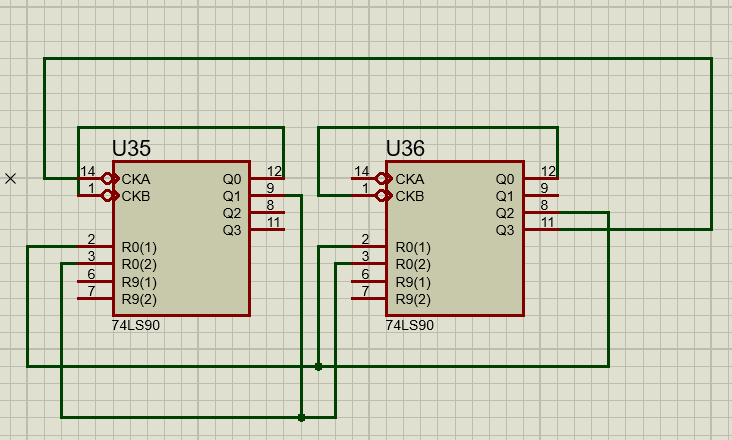732x440 pixels.
Task: Select U36 Q0 output pin 12
Action: [541, 178]
